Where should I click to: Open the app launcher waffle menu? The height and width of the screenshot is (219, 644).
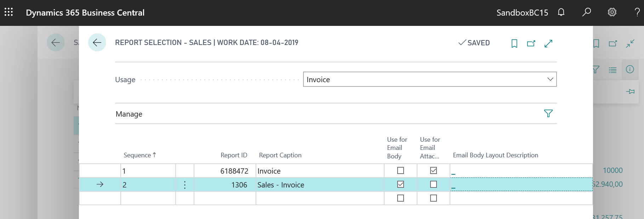point(8,12)
